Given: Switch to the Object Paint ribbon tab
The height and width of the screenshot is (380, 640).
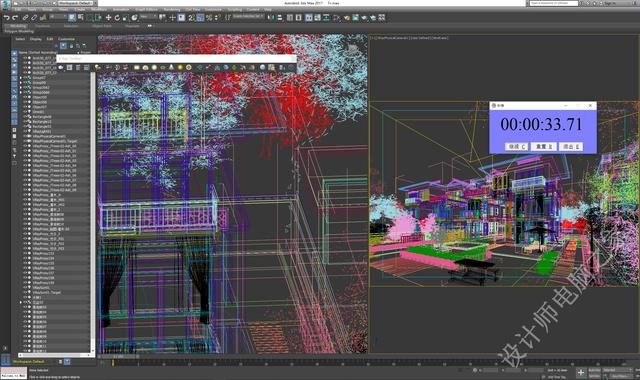Looking at the screenshot, I should [x=102, y=26].
